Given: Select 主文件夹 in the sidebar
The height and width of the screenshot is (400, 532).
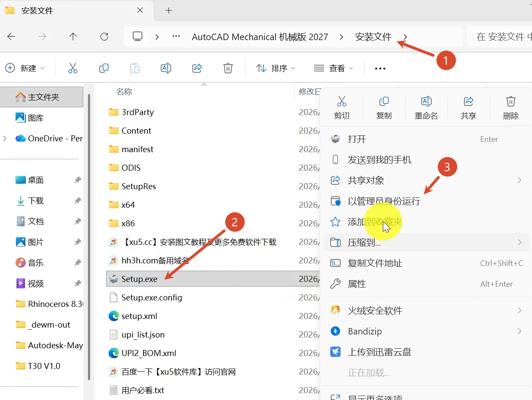Looking at the screenshot, I should [41, 97].
